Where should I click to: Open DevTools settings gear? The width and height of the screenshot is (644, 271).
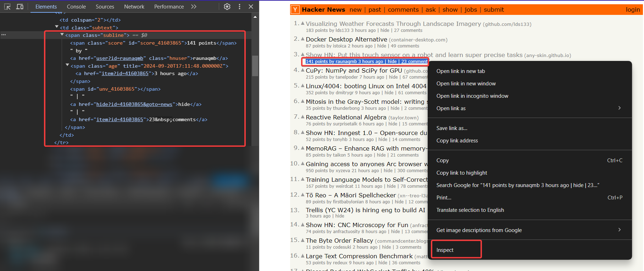click(227, 7)
